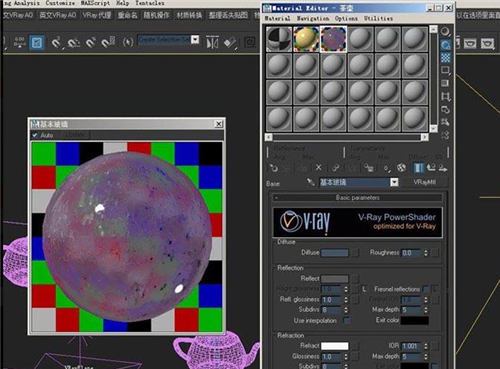The image size is (500, 369).
Task: Click the VRay AO script button
Action: point(58,15)
